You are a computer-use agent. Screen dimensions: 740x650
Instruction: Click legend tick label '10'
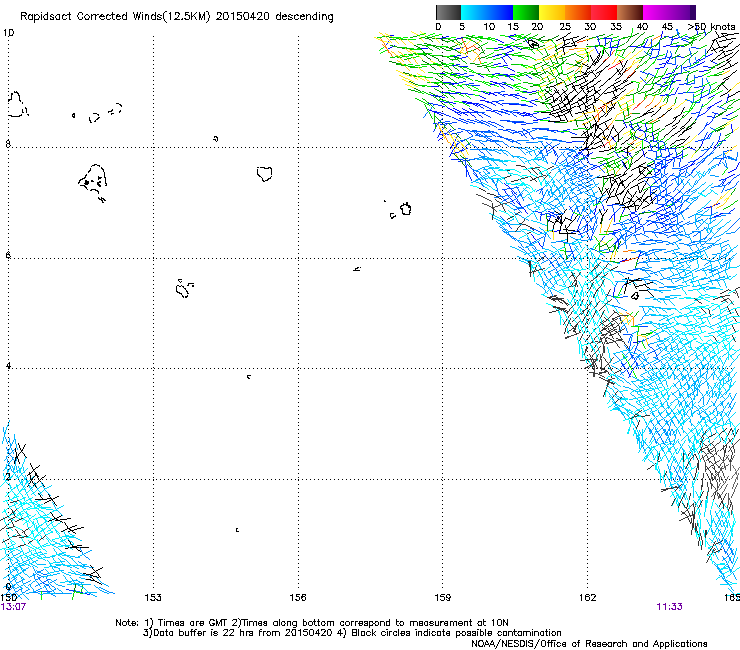point(489,27)
